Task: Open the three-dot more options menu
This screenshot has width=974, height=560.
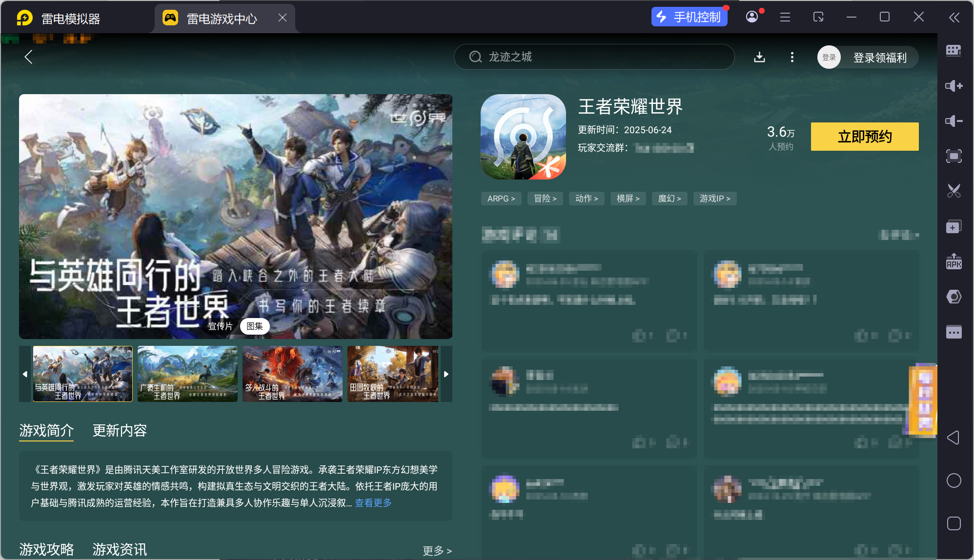Action: (x=792, y=57)
